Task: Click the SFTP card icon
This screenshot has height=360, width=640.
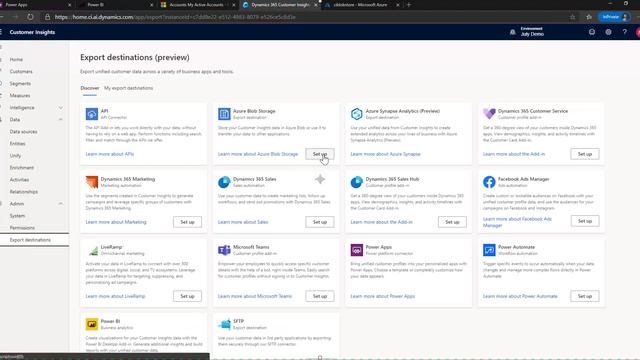Action: (224, 324)
